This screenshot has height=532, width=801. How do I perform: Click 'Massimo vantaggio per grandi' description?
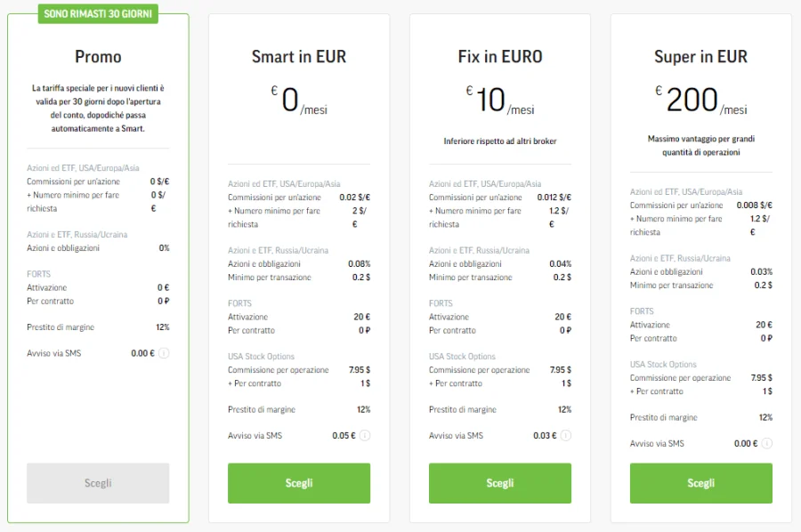click(701, 139)
